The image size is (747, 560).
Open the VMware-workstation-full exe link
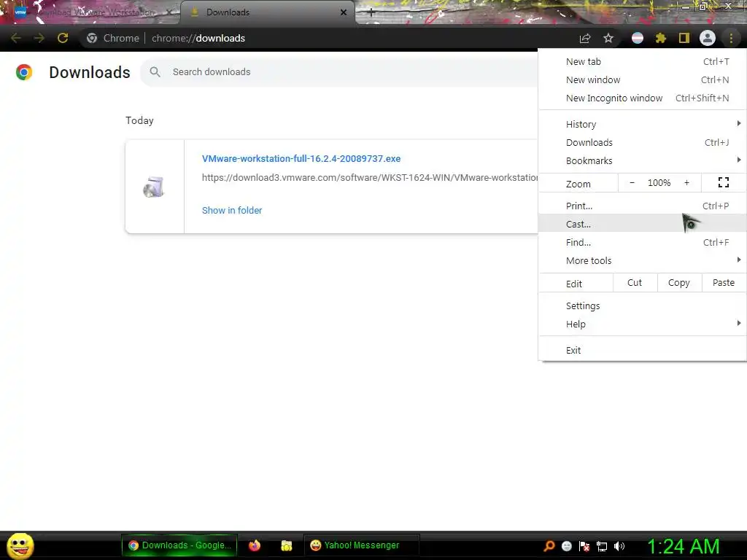click(301, 158)
